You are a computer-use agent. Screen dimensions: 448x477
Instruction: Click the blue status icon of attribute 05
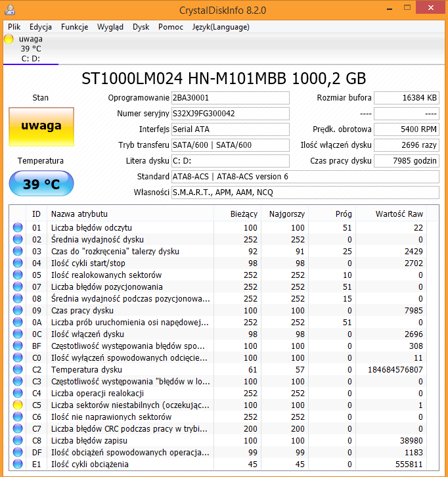pyautogui.click(x=18, y=275)
